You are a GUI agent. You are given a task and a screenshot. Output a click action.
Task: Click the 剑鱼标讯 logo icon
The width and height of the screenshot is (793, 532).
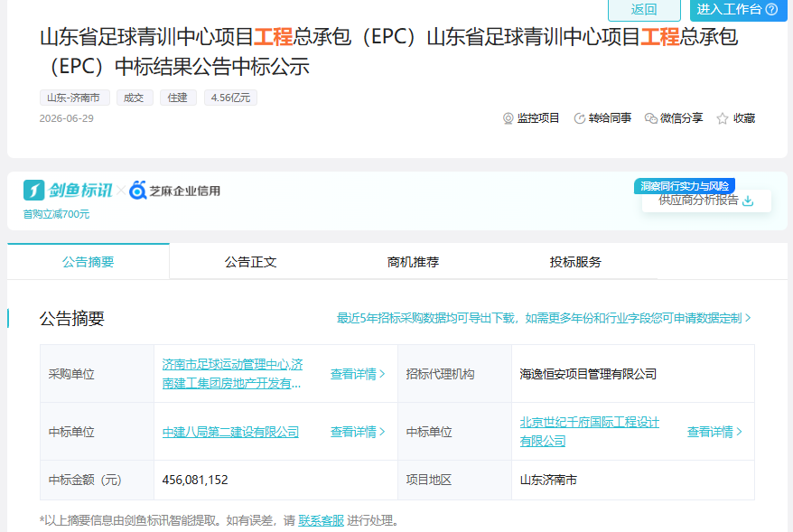34,191
